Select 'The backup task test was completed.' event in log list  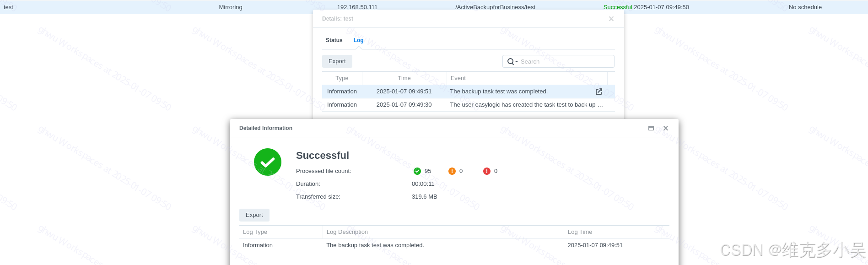coord(499,92)
